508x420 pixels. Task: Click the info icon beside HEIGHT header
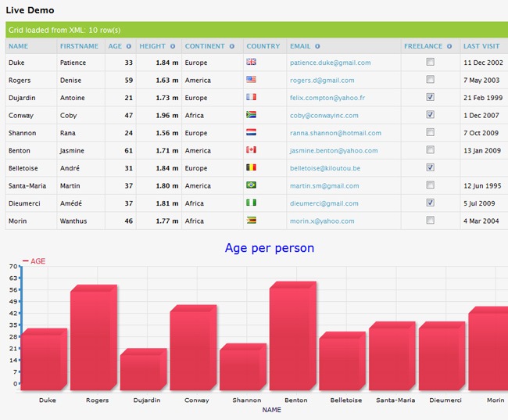(x=173, y=46)
